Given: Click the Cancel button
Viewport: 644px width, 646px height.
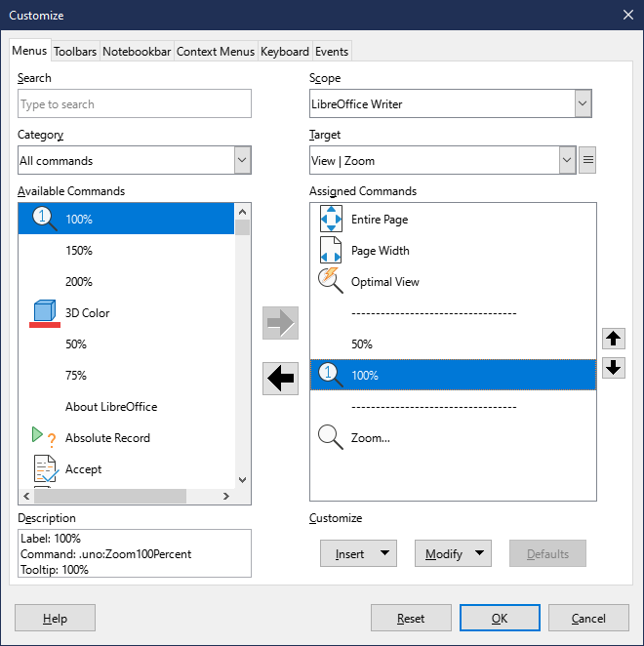Looking at the screenshot, I should tap(588, 618).
